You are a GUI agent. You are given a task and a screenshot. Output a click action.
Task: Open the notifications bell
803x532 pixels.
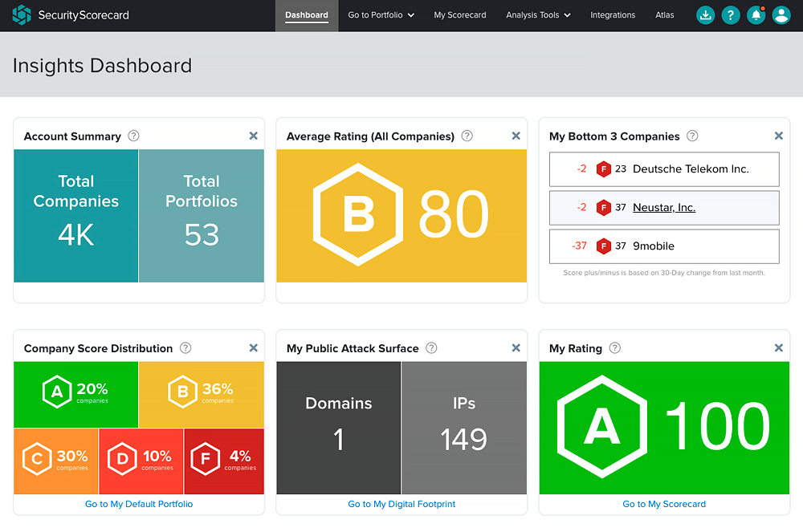click(756, 15)
